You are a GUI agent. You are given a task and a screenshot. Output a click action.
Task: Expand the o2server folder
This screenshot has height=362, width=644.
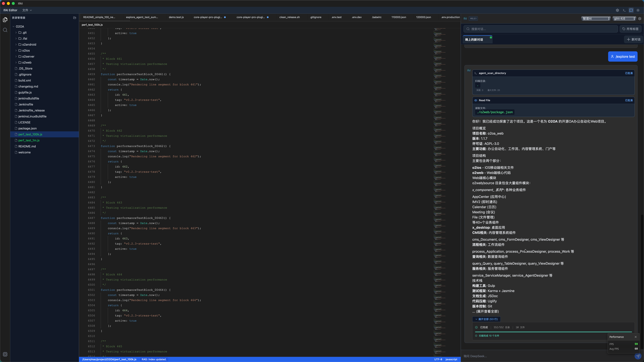[28, 56]
